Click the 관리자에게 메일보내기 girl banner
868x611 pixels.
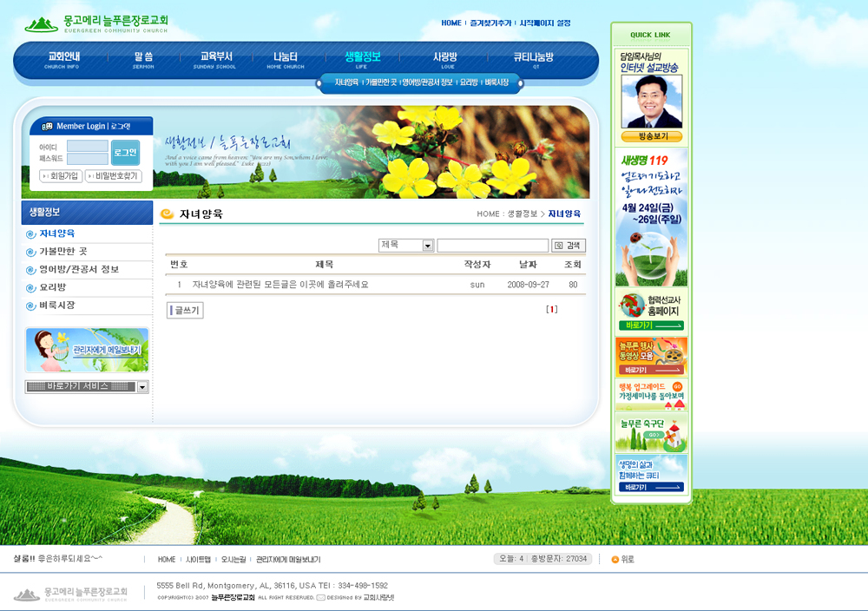87,350
